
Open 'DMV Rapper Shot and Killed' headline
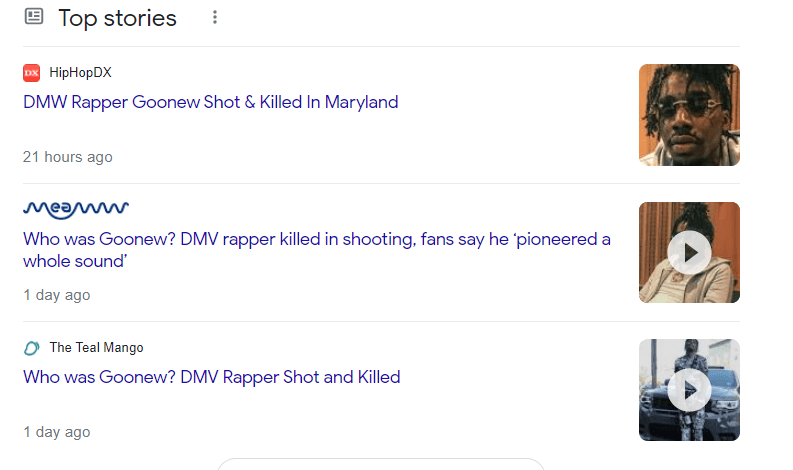[x=211, y=377]
